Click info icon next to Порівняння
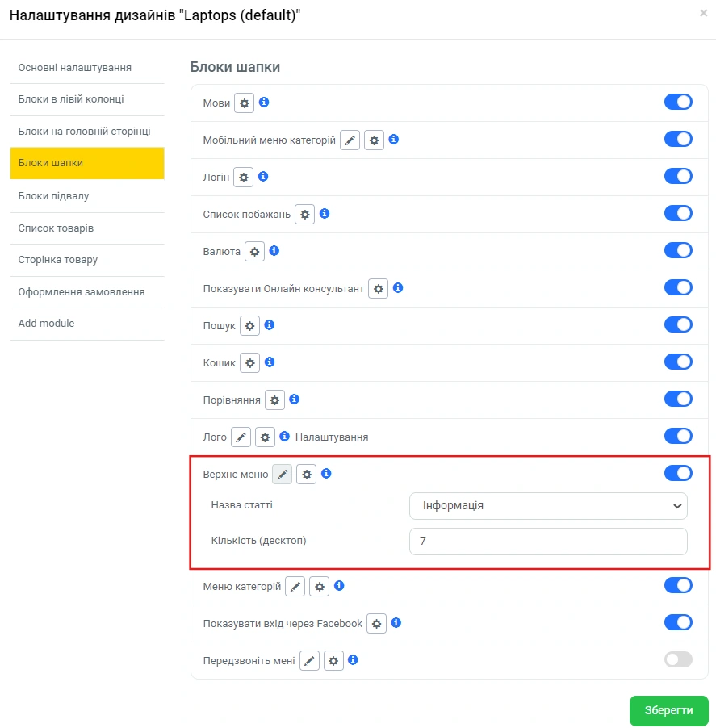The height and width of the screenshot is (728, 716). click(295, 400)
